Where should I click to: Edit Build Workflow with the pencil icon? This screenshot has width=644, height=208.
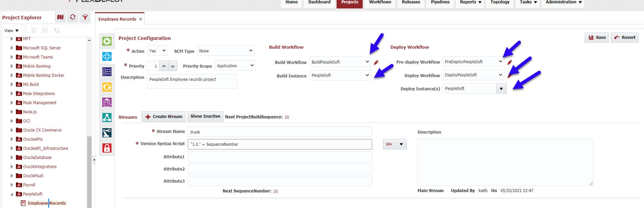[376, 62]
